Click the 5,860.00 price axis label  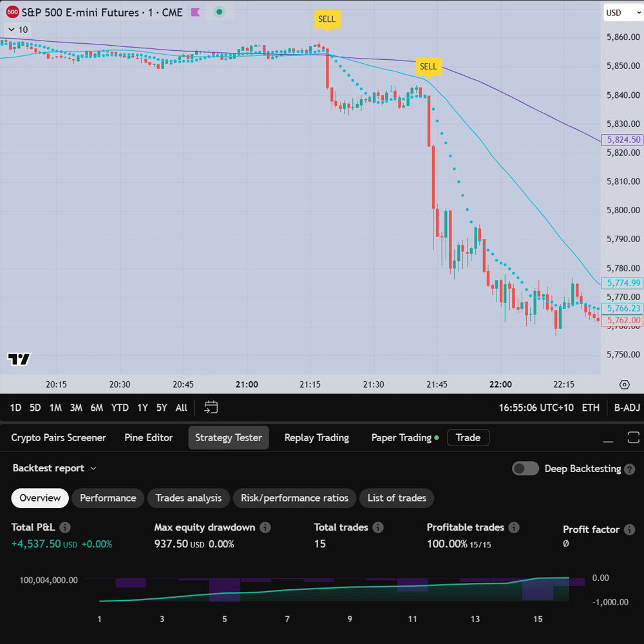(623, 37)
